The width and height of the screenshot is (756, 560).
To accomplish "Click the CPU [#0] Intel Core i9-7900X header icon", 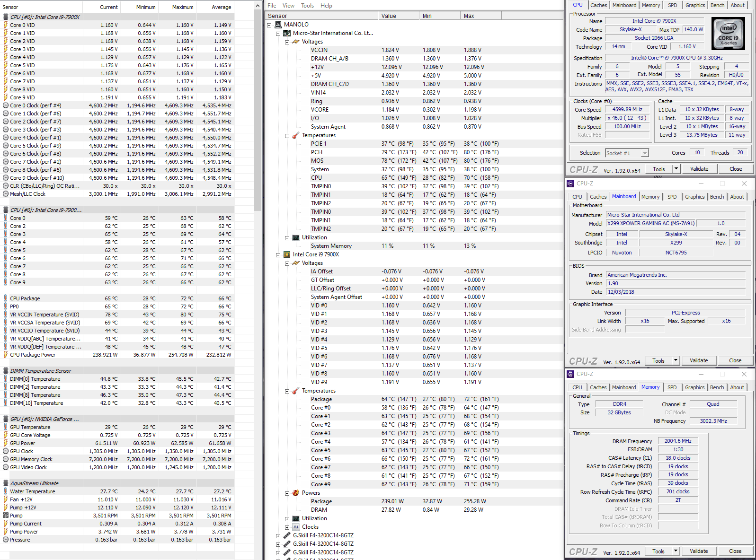I will pyautogui.click(x=6, y=17).
